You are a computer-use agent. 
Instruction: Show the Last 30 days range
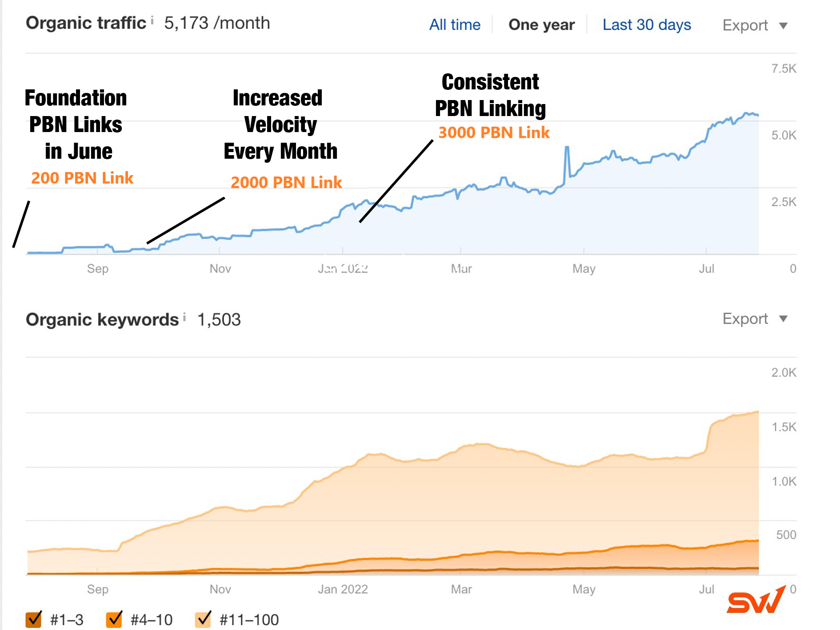647,24
